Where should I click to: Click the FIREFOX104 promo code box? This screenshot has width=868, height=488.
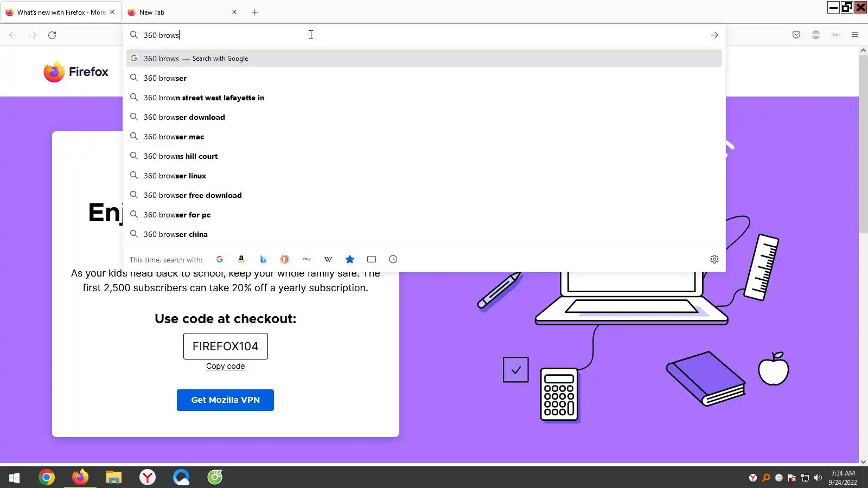[x=226, y=346]
